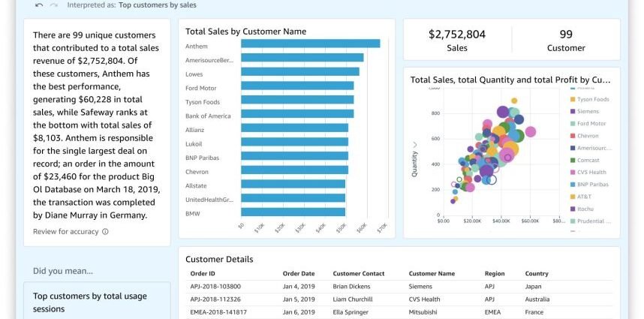The height and width of the screenshot is (319, 644).
Task: Click the Anthem bar in sales chart
Action: click(311, 44)
